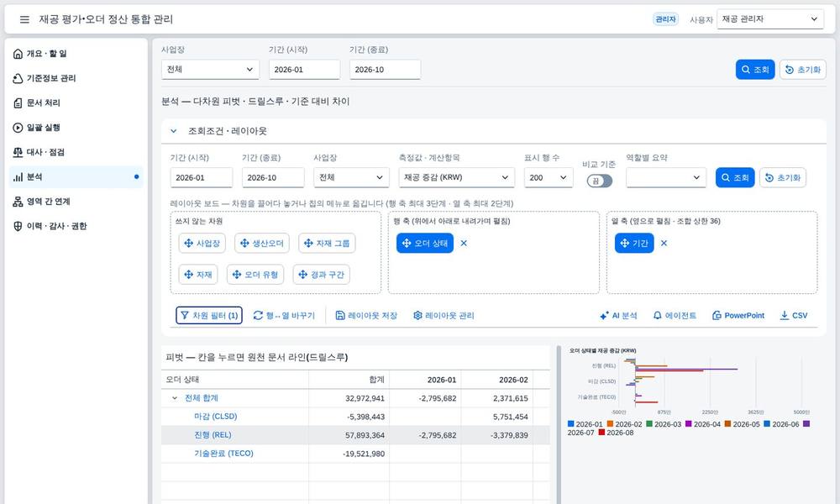Open the hamburger navigation menu
The width and height of the screenshot is (840, 504).
(x=24, y=19)
